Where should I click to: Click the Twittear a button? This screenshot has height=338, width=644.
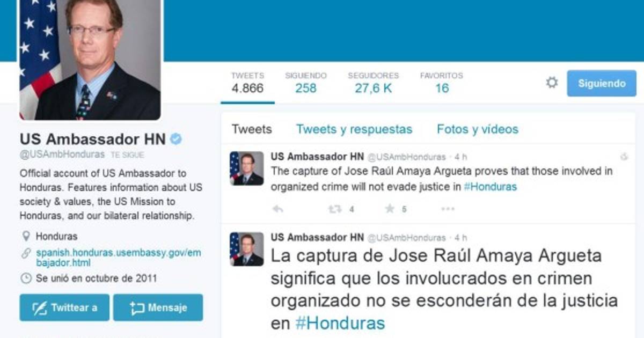tap(64, 307)
